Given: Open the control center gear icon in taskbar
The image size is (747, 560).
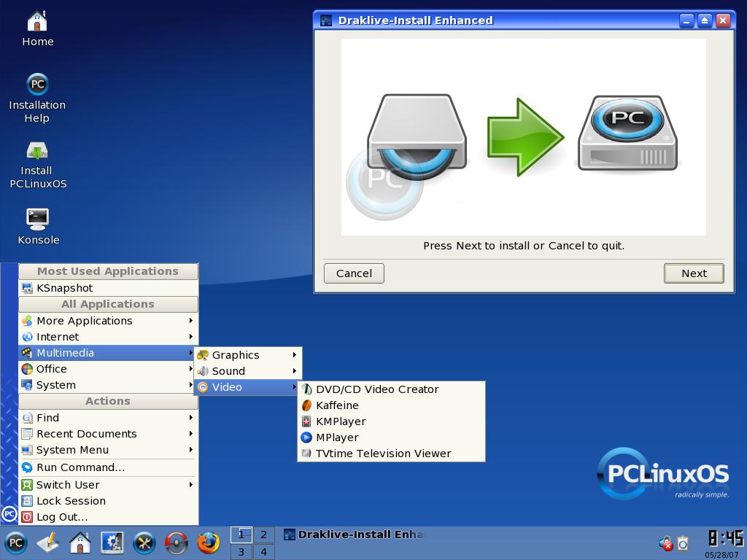Looking at the screenshot, I should pyautogui.click(x=112, y=542).
